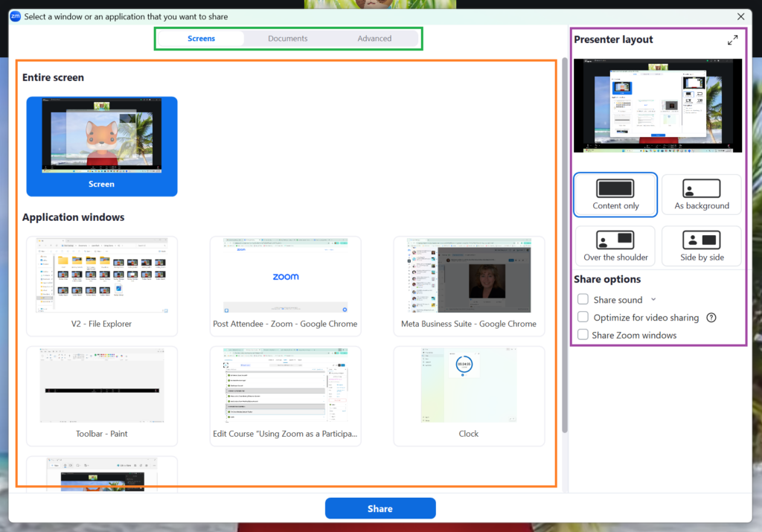Choose the Content only layout
Image resolution: width=762 pixels, height=532 pixels.
pyautogui.click(x=615, y=194)
